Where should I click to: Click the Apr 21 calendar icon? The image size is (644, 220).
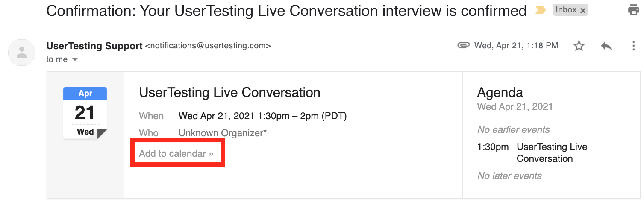(85, 113)
